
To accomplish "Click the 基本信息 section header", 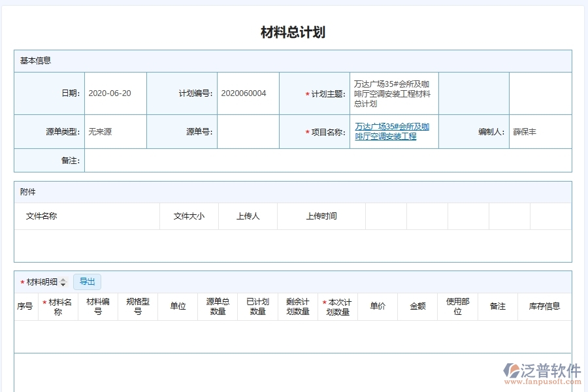I will tap(31, 60).
